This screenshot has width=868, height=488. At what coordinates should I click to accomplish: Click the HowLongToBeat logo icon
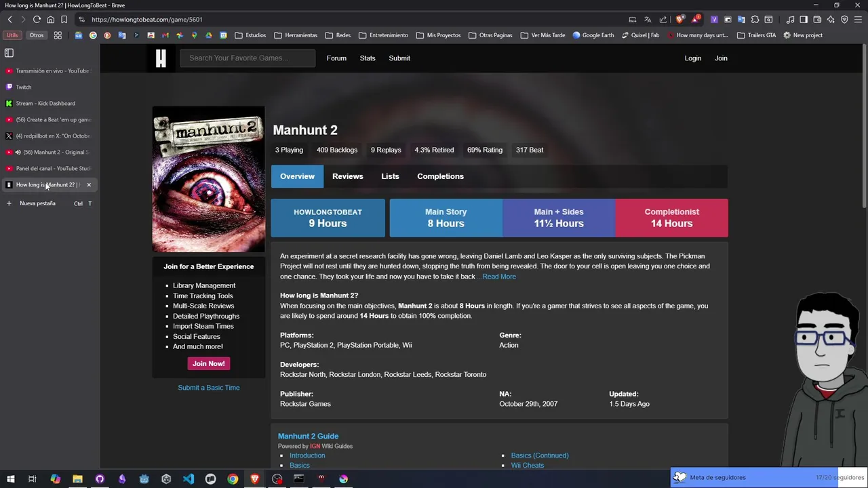click(161, 58)
